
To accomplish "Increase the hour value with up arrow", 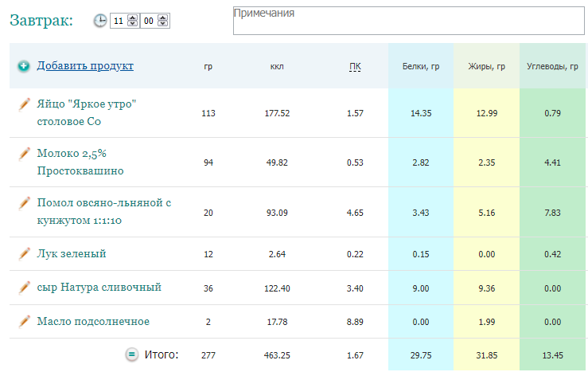I will (132, 18).
